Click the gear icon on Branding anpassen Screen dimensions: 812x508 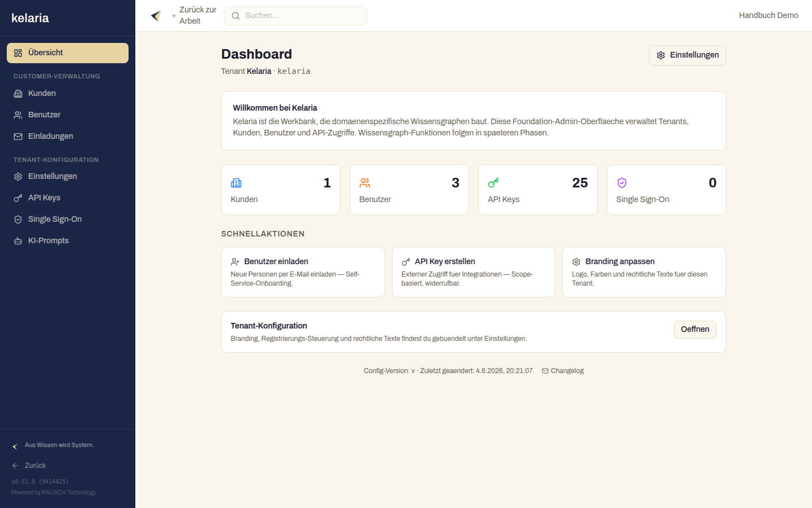point(576,262)
